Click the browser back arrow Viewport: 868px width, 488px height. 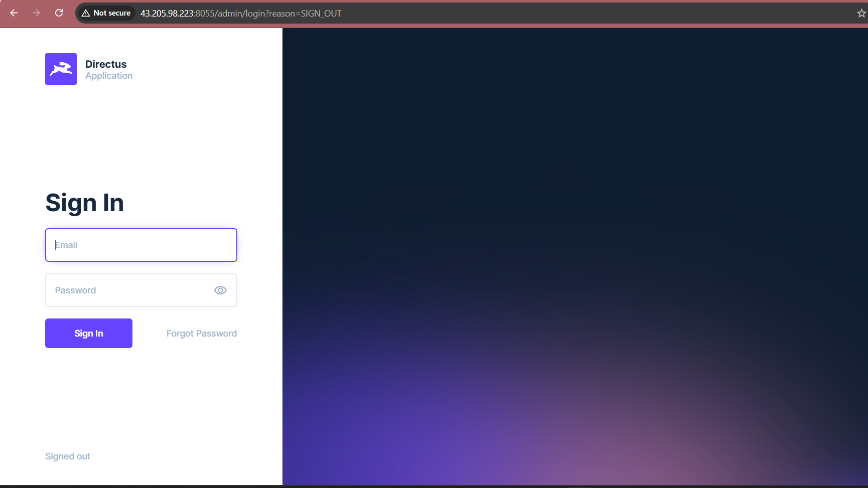tap(14, 13)
